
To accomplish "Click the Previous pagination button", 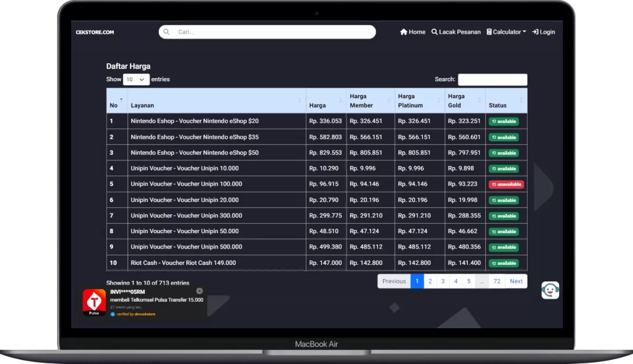I will tap(394, 281).
